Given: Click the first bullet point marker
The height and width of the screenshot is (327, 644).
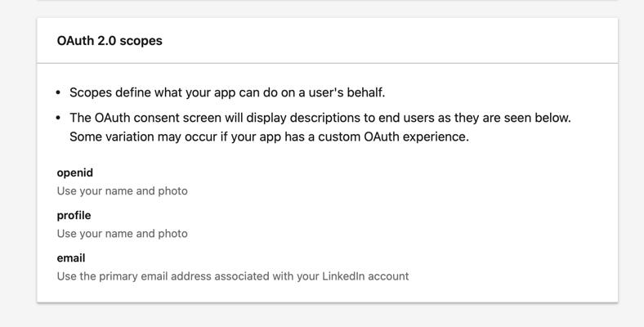Looking at the screenshot, I should (58, 93).
